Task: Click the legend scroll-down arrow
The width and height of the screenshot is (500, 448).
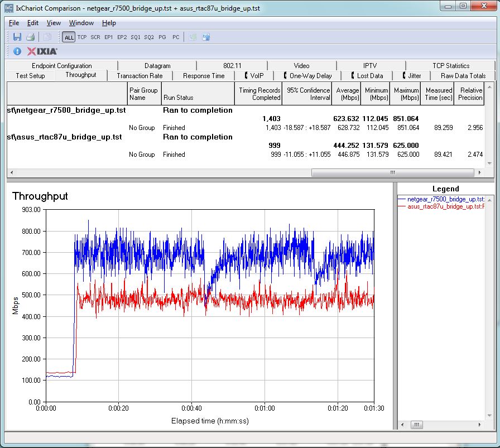Action: click(x=490, y=416)
